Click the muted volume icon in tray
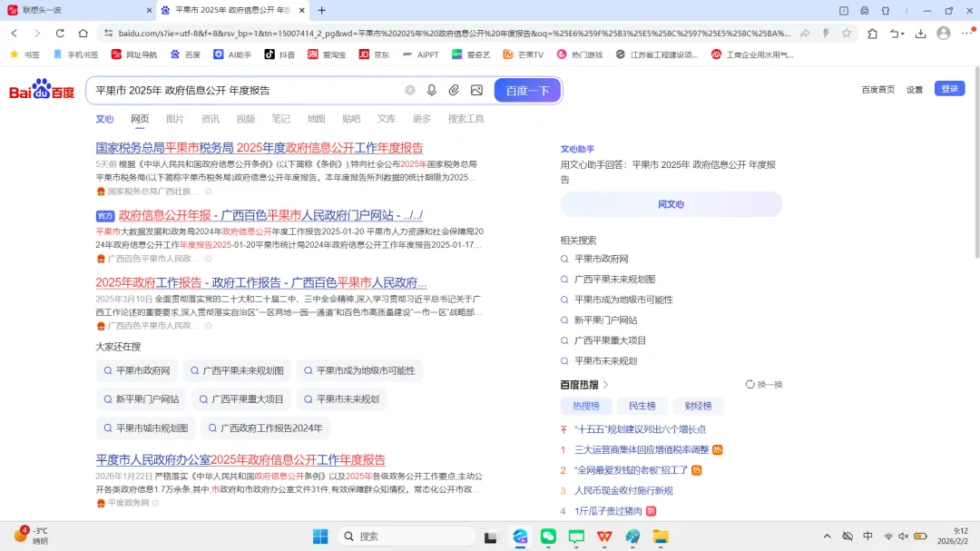Viewport: 980px width, 551px height. (904, 536)
